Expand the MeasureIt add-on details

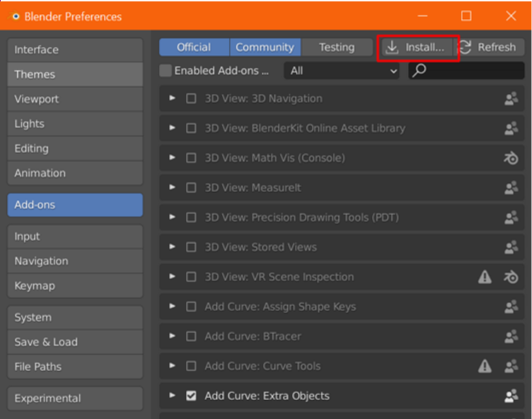(173, 188)
